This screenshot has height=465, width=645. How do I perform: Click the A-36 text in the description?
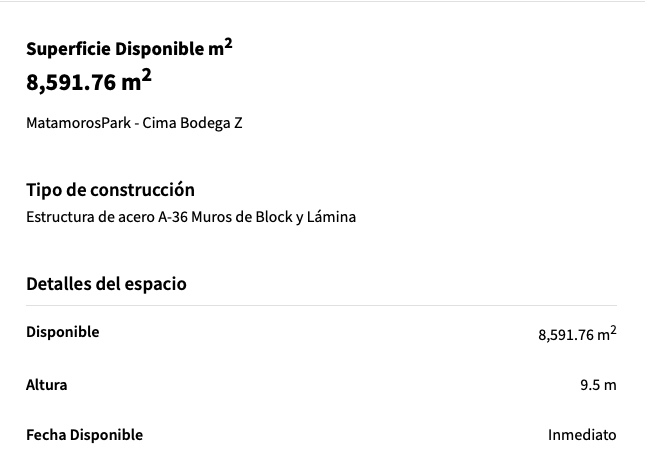pyautogui.click(x=173, y=217)
